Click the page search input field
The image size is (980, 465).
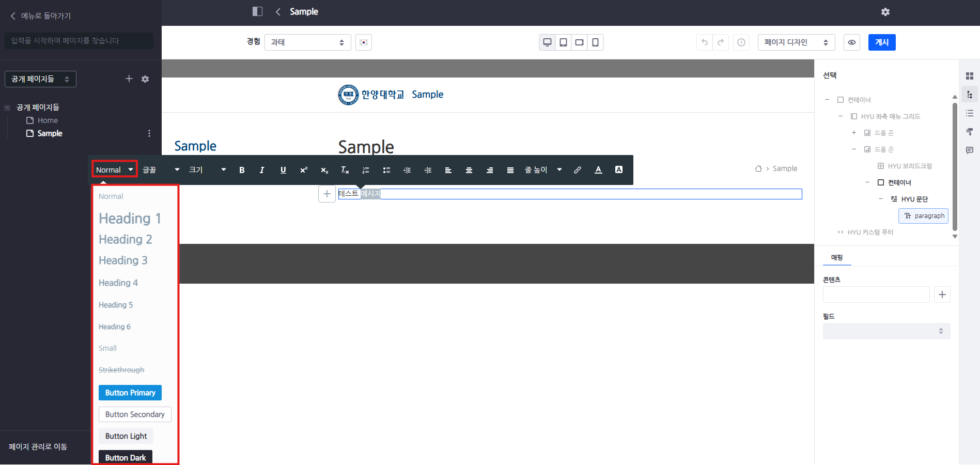[79, 41]
